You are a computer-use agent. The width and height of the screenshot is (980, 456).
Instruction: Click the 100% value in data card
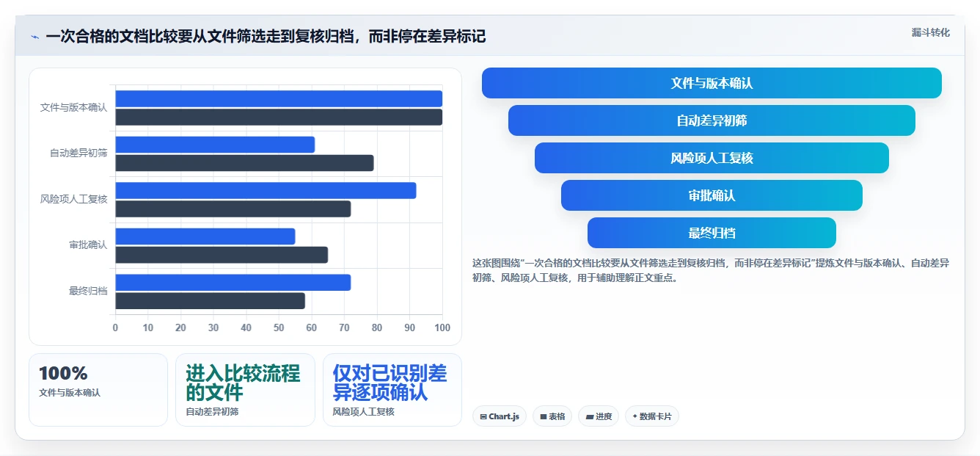click(x=63, y=373)
